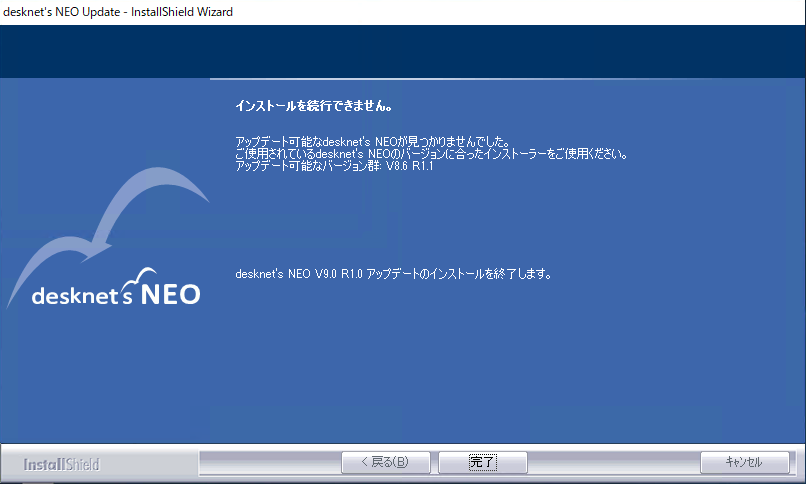
Task: Click the line アップデート可能なdesknet's NEOが見つかりませんでした。
Action: pos(373,141)
